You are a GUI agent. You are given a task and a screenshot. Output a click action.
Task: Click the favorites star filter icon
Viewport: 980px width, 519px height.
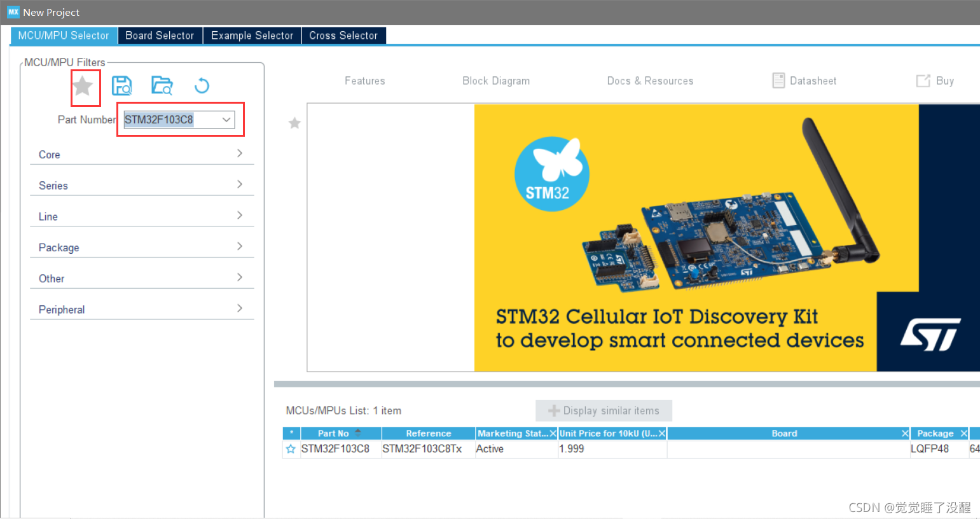(83, 85)
